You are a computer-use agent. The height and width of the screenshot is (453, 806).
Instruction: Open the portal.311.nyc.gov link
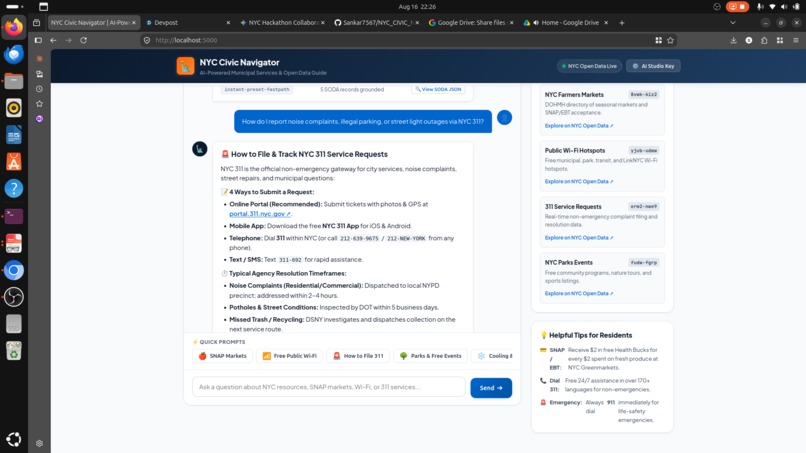click(x=260, y=214)
